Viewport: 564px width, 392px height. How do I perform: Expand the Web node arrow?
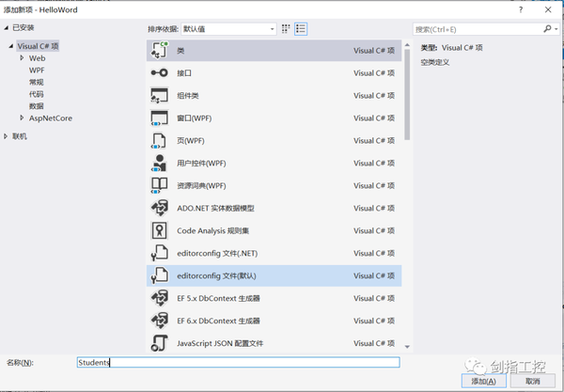coord(22,58)
